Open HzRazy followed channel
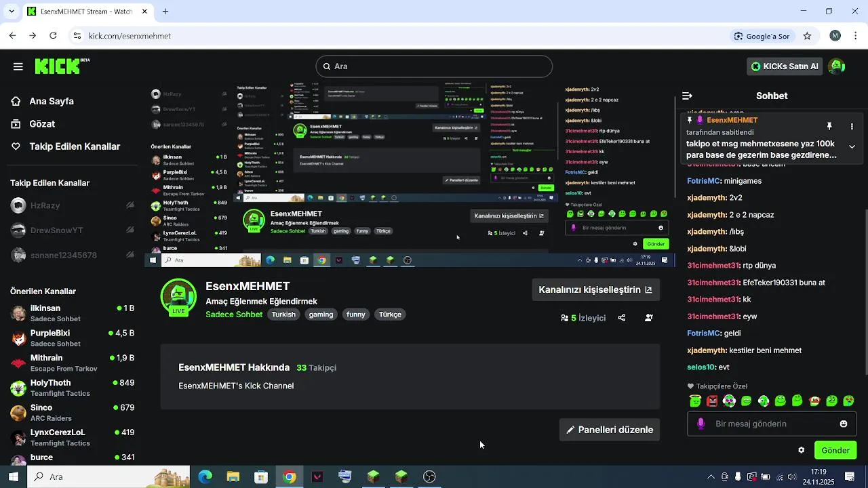The image size is (868, 488). tap(73, 205)
